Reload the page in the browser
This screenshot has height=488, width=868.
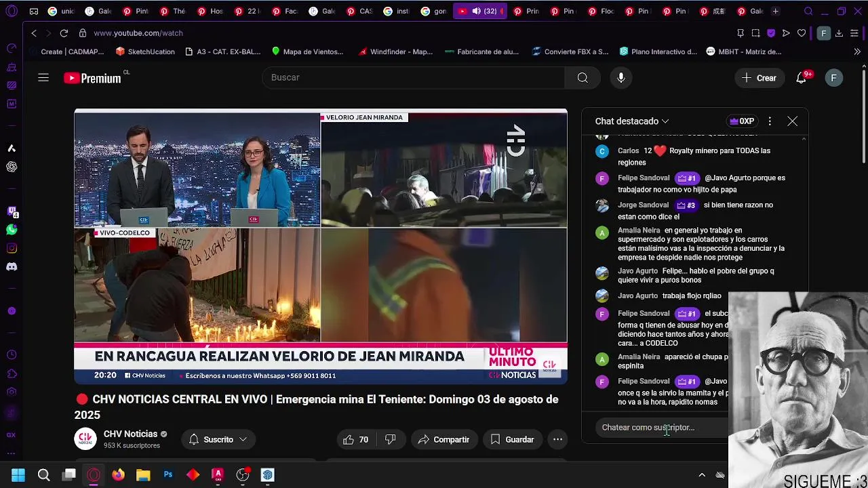pyautogui.click(x=64, y=33)
